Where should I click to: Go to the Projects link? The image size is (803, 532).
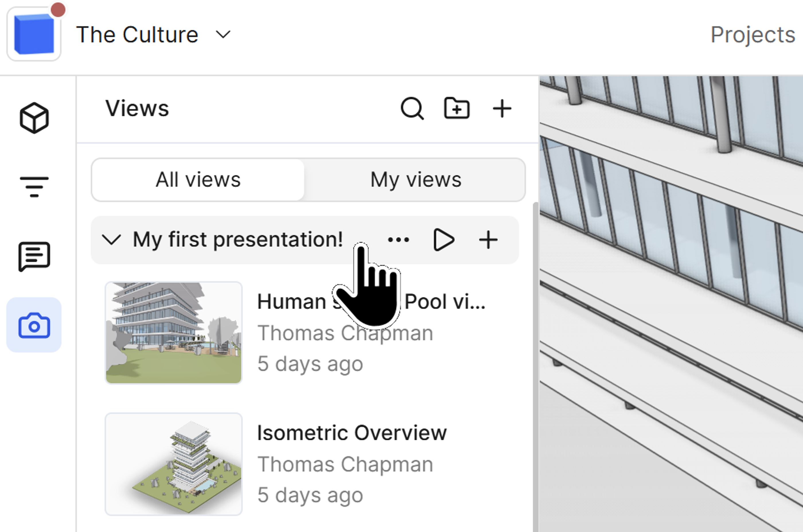753,35
